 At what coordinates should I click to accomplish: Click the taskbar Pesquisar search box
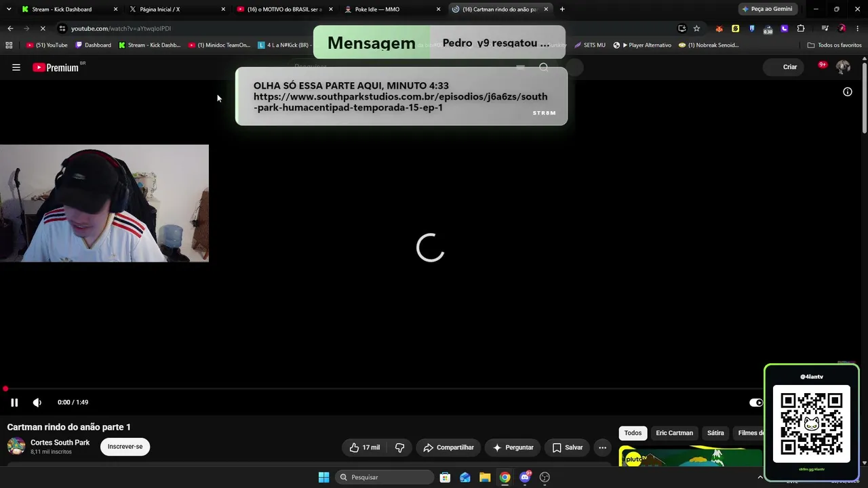coord(385,477)
